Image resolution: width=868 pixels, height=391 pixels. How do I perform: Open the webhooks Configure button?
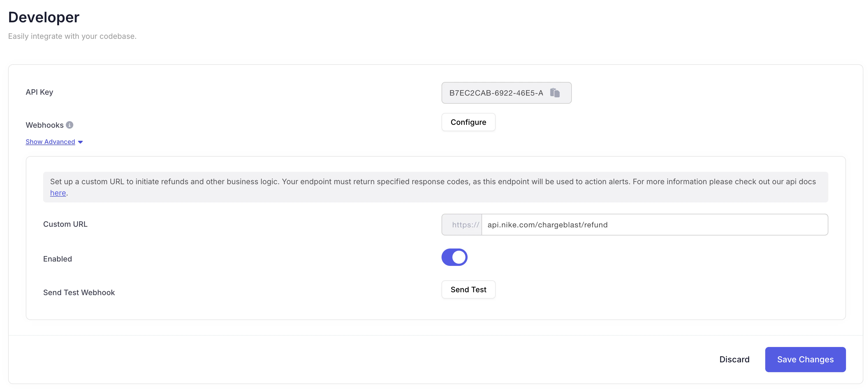468,122
